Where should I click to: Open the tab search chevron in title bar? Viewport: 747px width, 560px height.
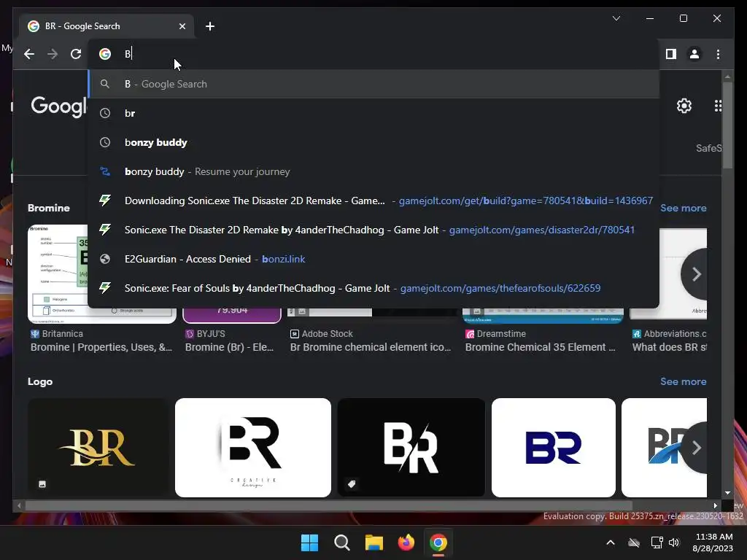(x=616, y=18)
